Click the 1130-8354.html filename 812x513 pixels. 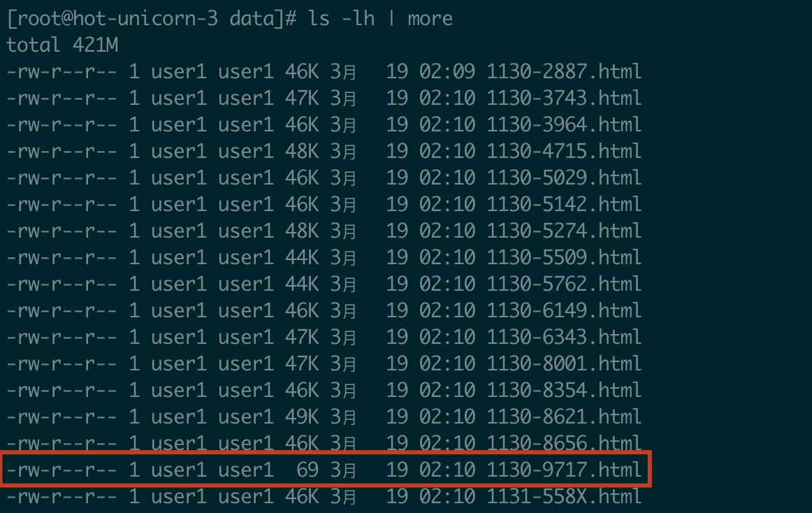564,390
